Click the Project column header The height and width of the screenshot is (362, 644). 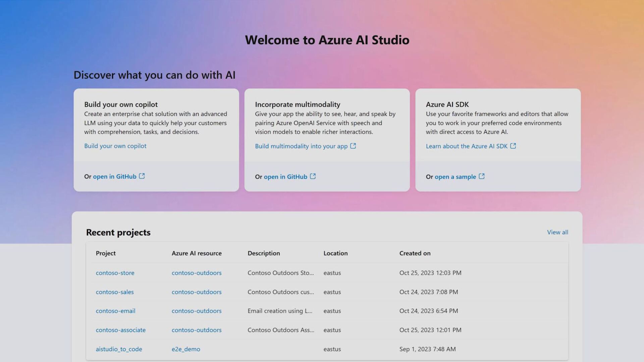click(106, 253)
